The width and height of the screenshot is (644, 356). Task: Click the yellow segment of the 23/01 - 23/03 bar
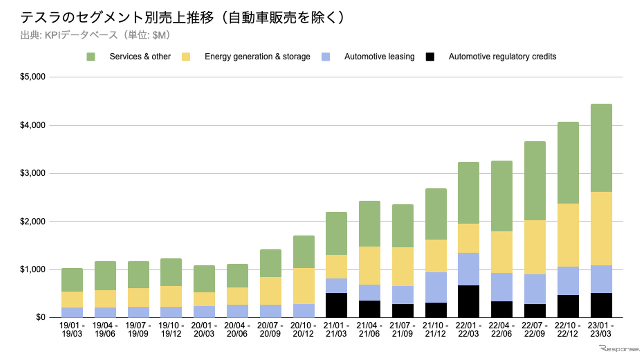(601, 228)
